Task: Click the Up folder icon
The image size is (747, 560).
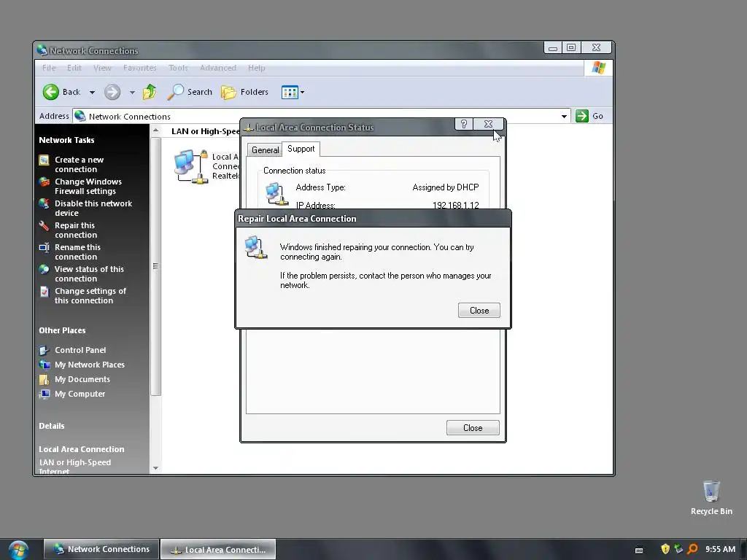Action: (x=150, y=92)
